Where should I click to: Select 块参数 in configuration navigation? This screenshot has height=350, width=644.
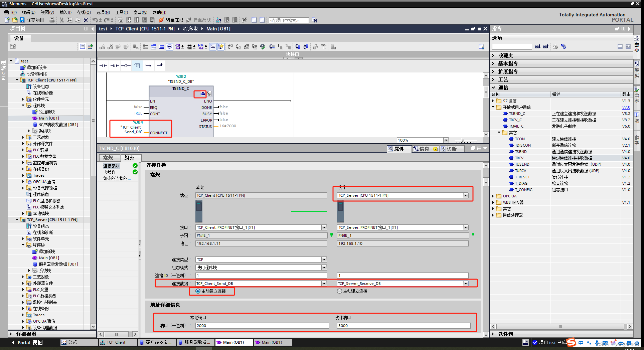coord(109,172)
